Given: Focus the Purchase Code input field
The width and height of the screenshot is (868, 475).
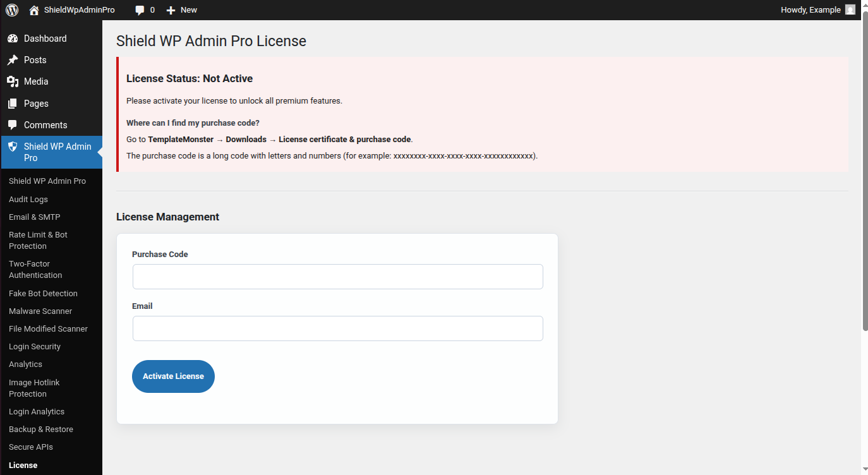Looking at the screenshot, I should (x=338, y=277).
